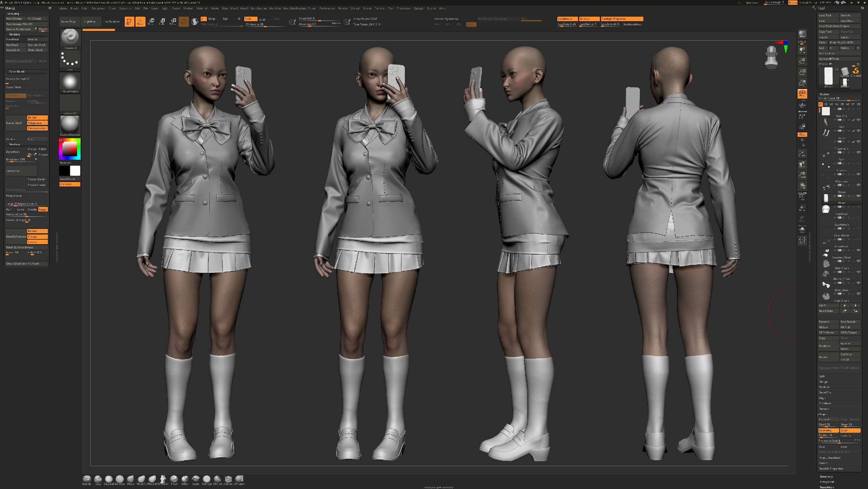Toggle the Line Fill PolyF icon
Viewport: 868px width, 489px height.
tap(802, 197)
